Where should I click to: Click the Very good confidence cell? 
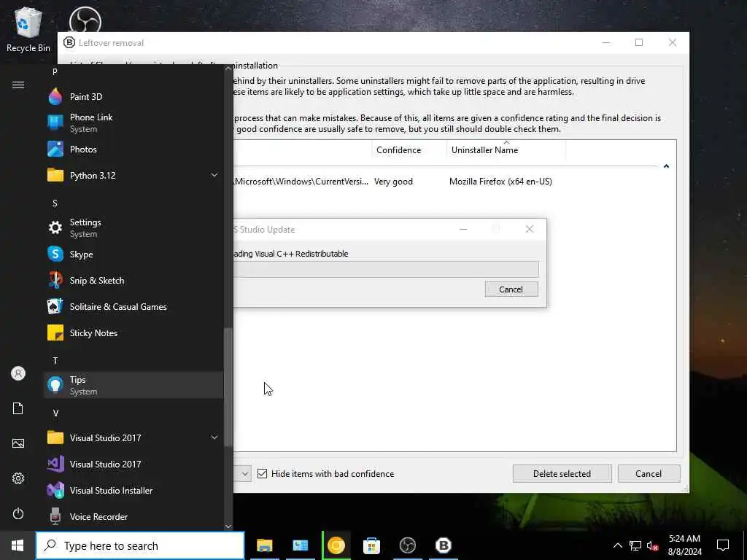tap(393, 182)
